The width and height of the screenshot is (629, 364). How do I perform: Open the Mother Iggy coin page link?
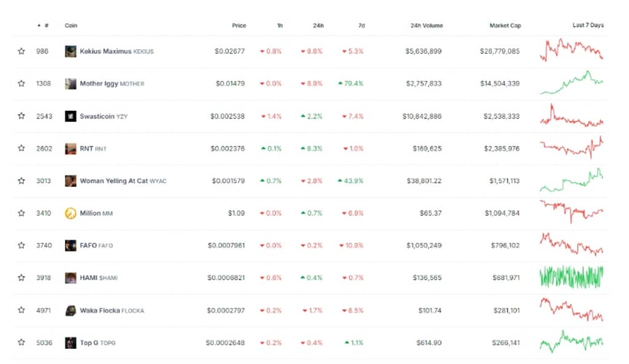[98, 83]
